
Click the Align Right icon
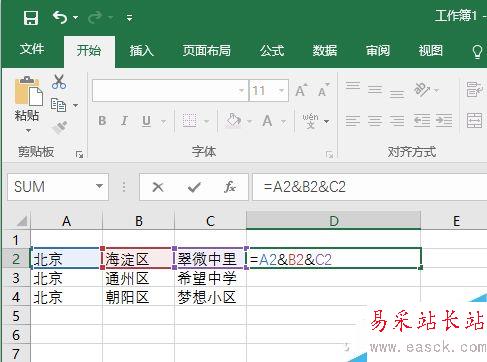pos(397,121)
